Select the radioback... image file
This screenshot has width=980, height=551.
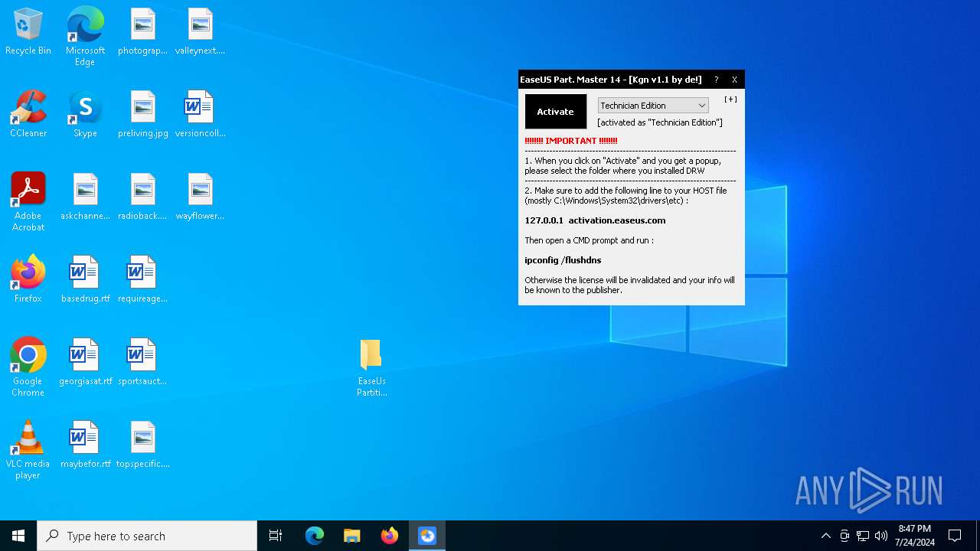142,197
